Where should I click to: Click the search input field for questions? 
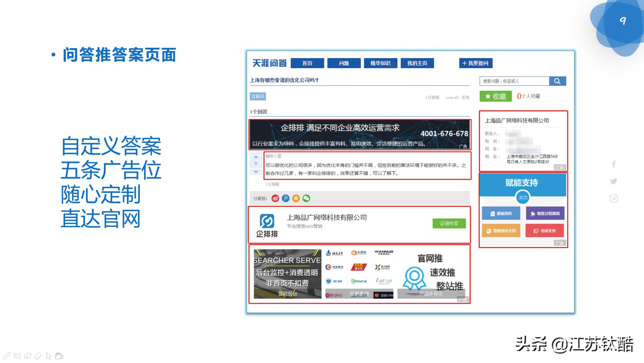[x=514, y=81]
